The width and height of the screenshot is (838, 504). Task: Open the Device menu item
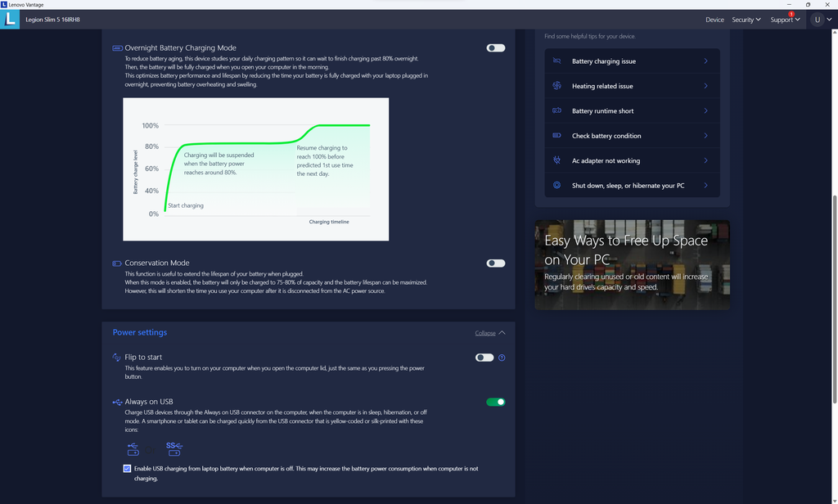pyautogui.click(x=714, y=20)
